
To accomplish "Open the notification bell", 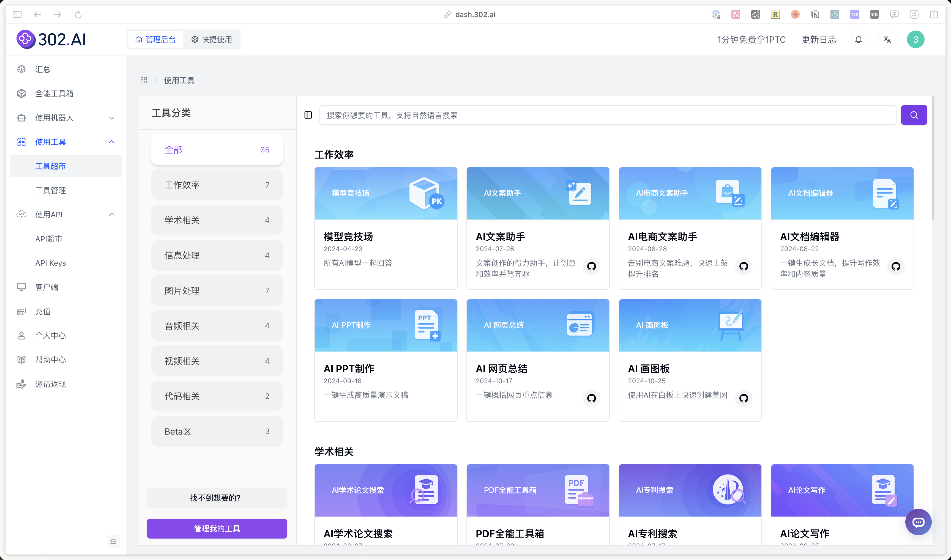I will [858, 40].
